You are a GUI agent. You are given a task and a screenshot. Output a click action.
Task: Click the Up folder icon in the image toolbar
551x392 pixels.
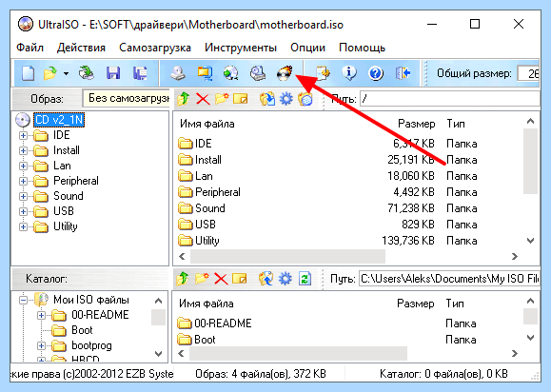184,99
